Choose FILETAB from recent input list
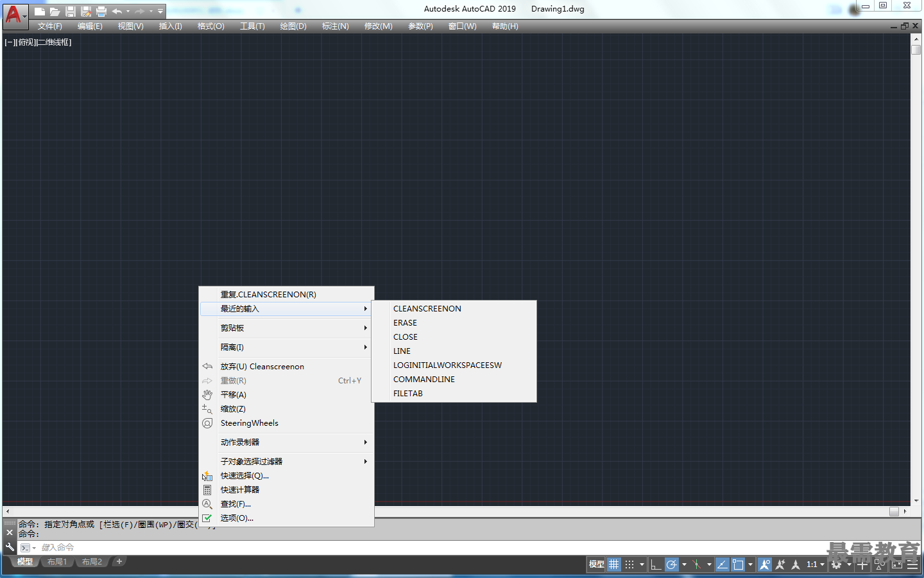Viewport: 924px width, 578px height. point(454,394)
